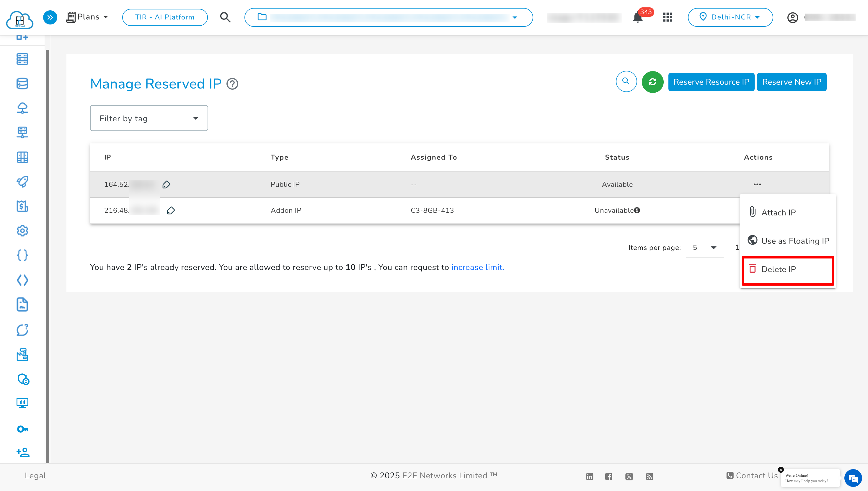
Task: Open Settings using the gear sidebar icon
Action: click(22, 231)
